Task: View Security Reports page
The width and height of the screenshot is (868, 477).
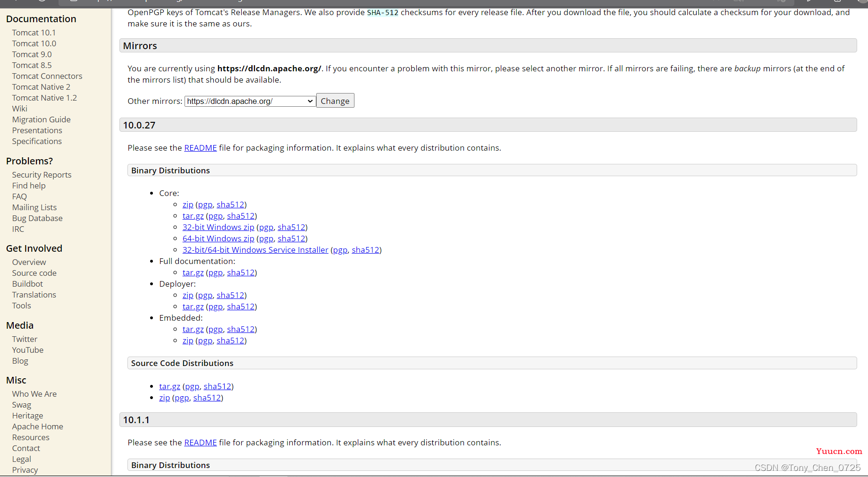Action: (x=42, y=175)
